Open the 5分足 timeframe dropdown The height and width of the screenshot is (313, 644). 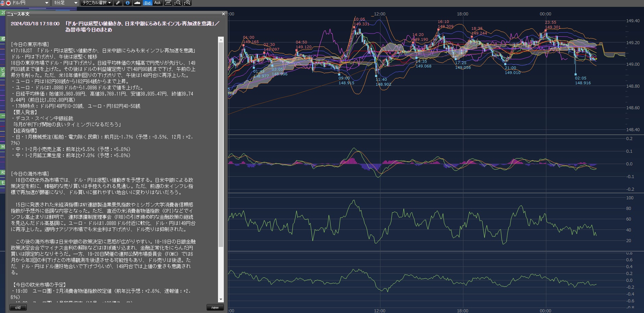tap(76, 3)
